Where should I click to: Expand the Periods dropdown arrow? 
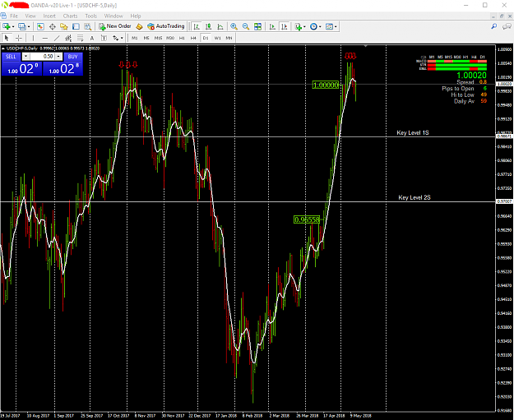(x=320, y=26)
